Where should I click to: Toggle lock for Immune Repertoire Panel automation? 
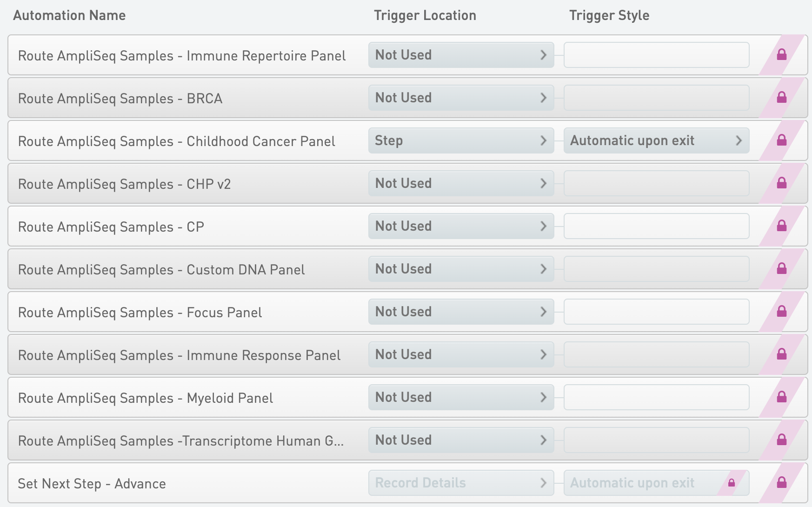click(781, 55)
